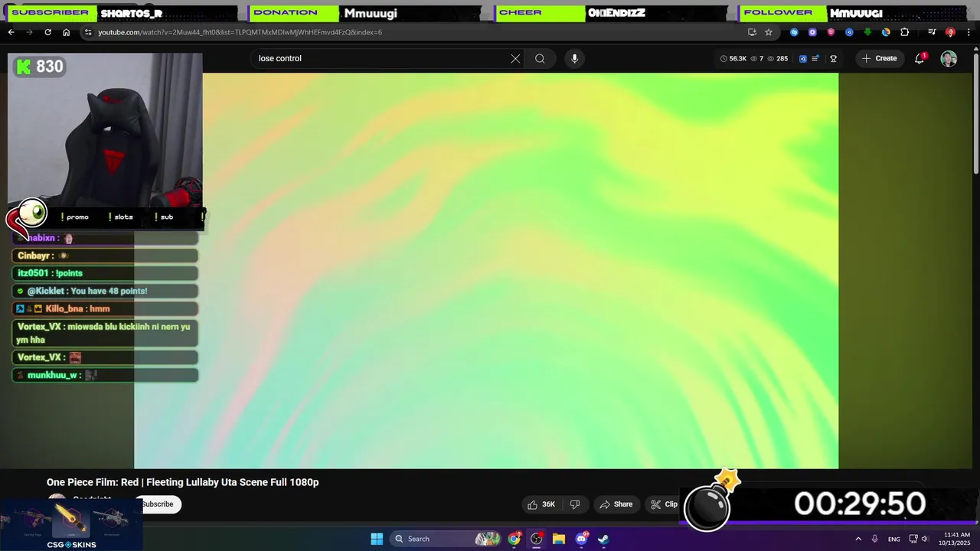Click the eye statistic showing 7
The image size is (980, 551).
(756, 58)
